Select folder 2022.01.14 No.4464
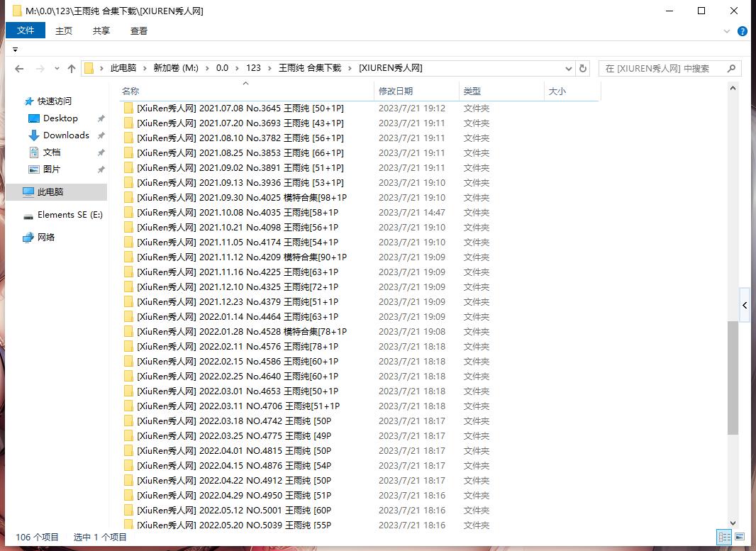Screen dimensions: 756x551 coord(237,317)
